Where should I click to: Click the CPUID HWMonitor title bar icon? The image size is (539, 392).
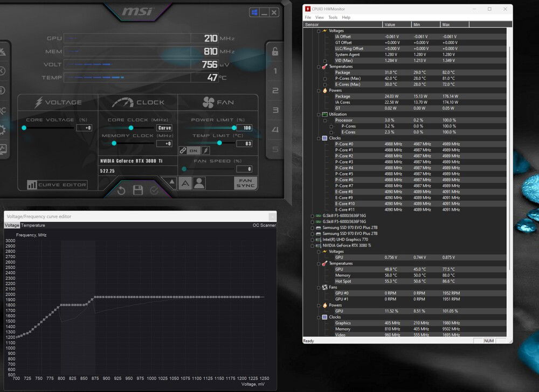pyautogui.click(x=308, y=9)
